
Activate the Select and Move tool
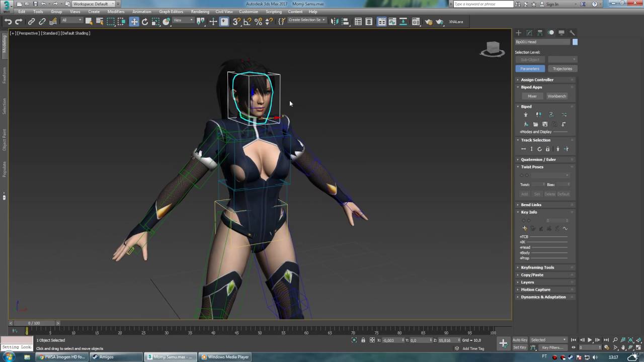(134, 22)
